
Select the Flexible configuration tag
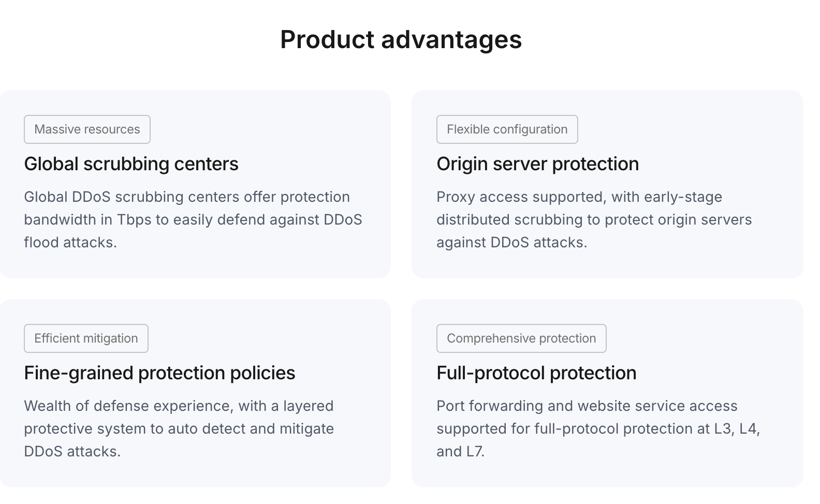click(x=507, y=129)
